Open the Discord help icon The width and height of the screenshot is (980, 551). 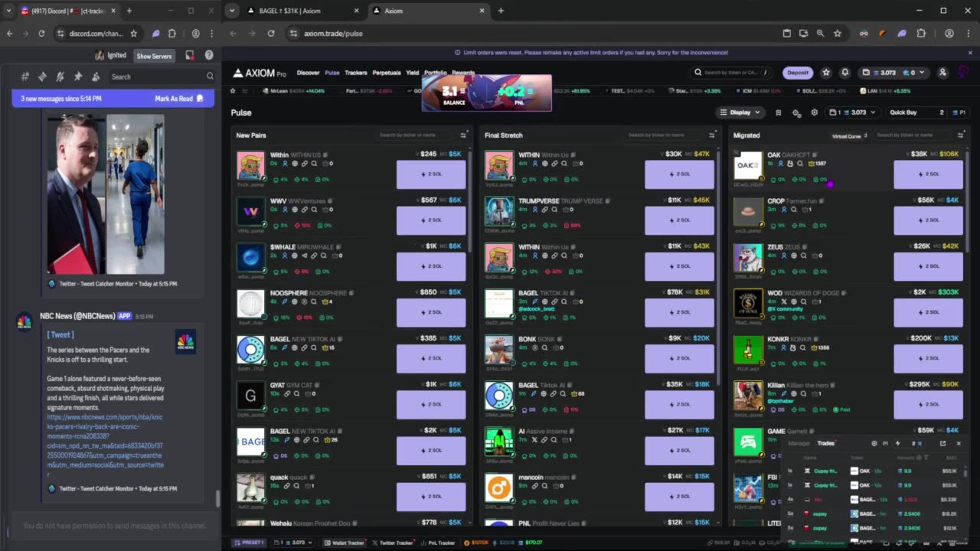tap(209, 56)
